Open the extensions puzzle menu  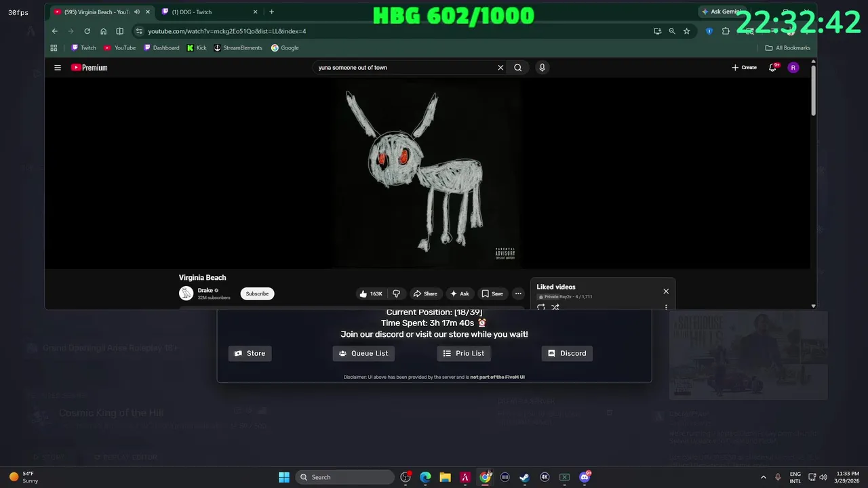click(x=726, y=31)
